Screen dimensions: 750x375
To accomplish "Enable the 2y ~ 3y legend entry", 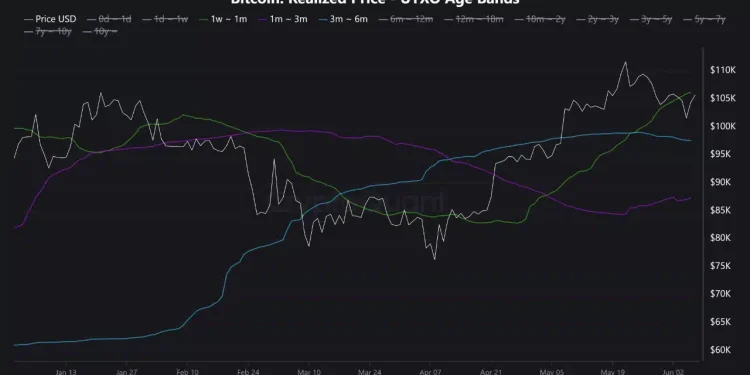I will (597, 19).
